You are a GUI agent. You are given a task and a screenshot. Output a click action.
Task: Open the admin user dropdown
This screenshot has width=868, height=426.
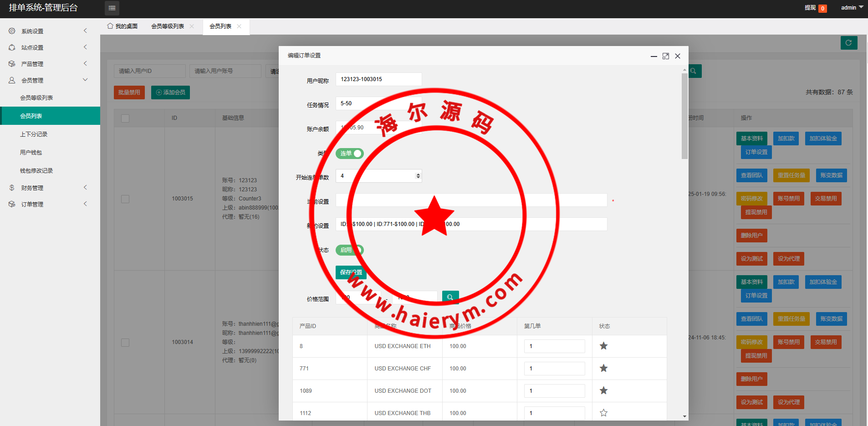852,8
